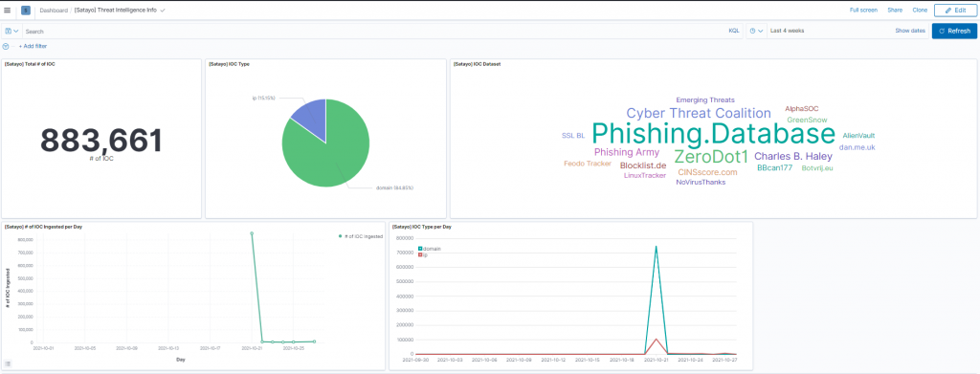Image resolution: width=980 pixels, height=374 pixels.
Task: Click the '[Satayo] IOC Dataset' panel title
Action: pos(477,64)
